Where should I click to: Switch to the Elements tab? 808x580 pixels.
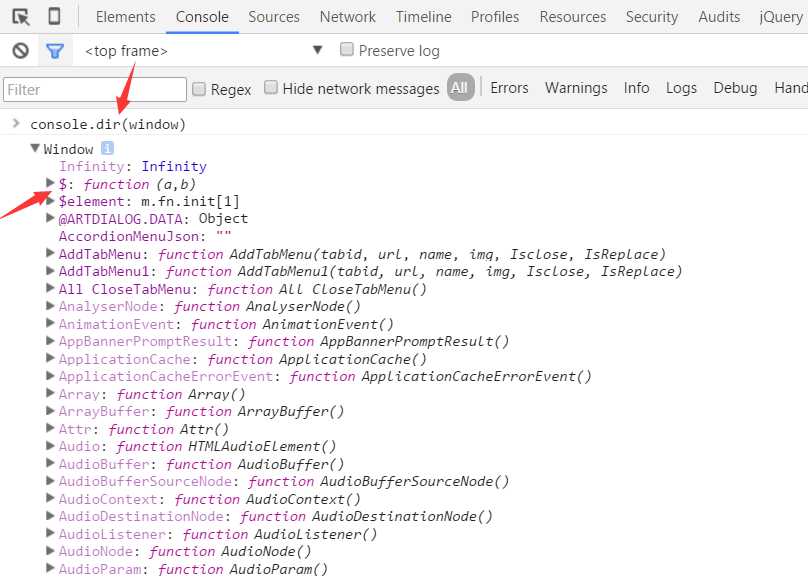pos(126,16)
